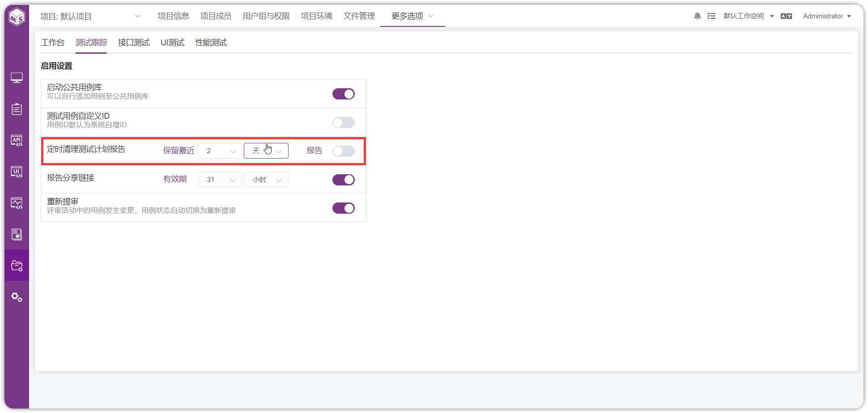Viewport: 868px width, 413px height.
Task: Open 项目信息 in top navigation
Action: 174,16
